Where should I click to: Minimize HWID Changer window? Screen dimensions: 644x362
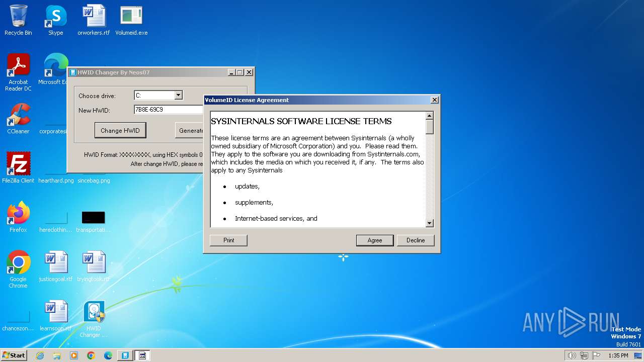tap(231, 72)
